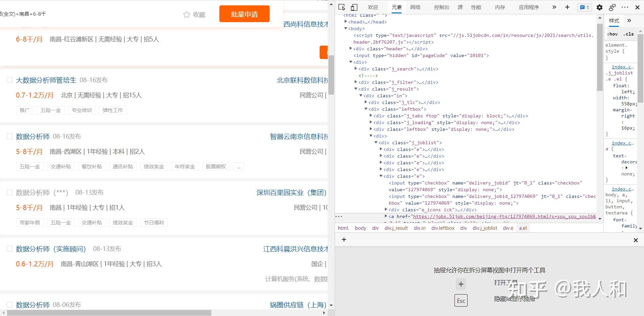Select a.el in the breadcrumb
The width and height of the screenshot is (644, 316).
tap(523, 228)
